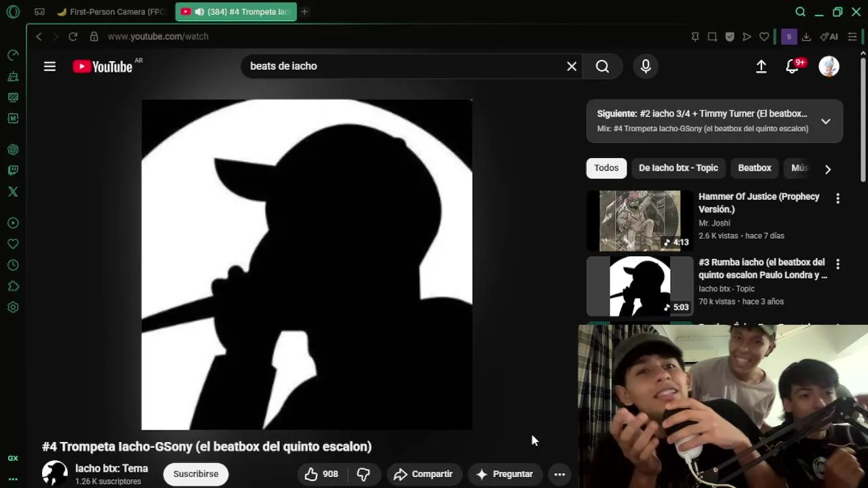Screen dimensions: 868x488
Task: Click the 'Hammer Of Justice (Prophecy Versión.)' title
Action: pyautogui.click(x=759, y=203)
